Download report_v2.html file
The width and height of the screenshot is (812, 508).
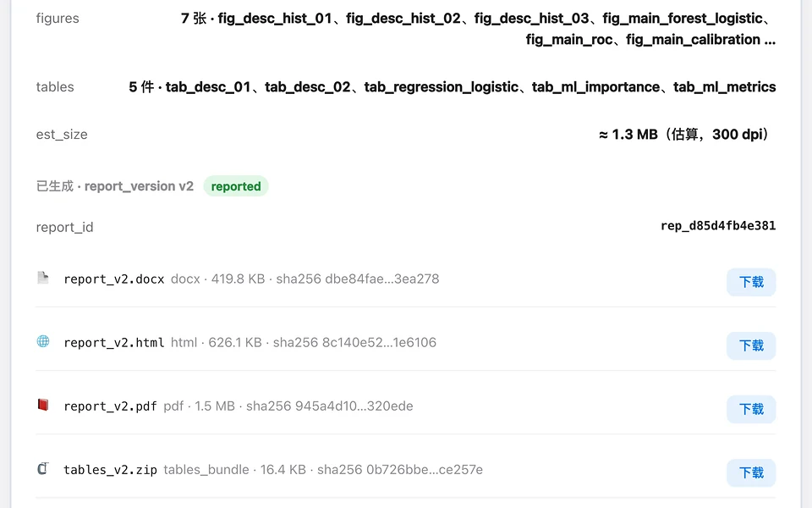coord(751,345)
